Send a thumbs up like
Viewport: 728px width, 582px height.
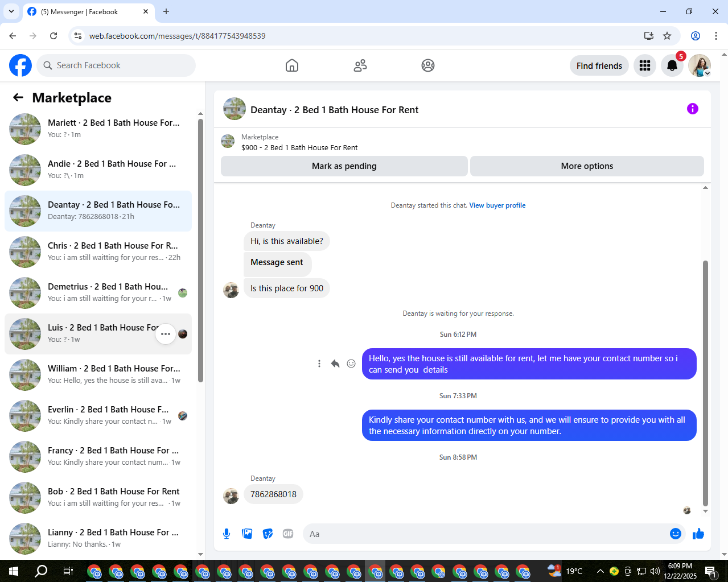[x=698, y=534]
